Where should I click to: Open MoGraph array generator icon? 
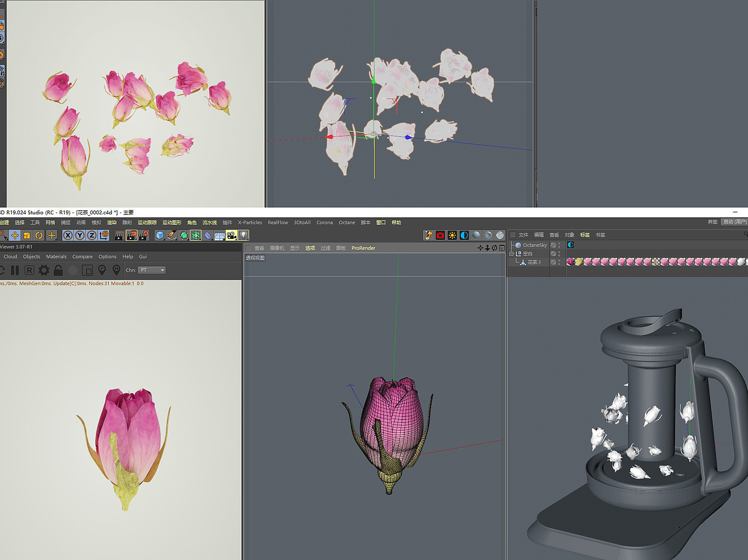196,235
